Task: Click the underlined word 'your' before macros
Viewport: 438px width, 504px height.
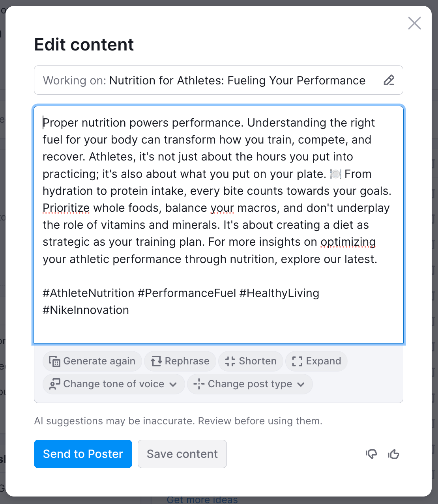Action: click(x=222, y=208)
